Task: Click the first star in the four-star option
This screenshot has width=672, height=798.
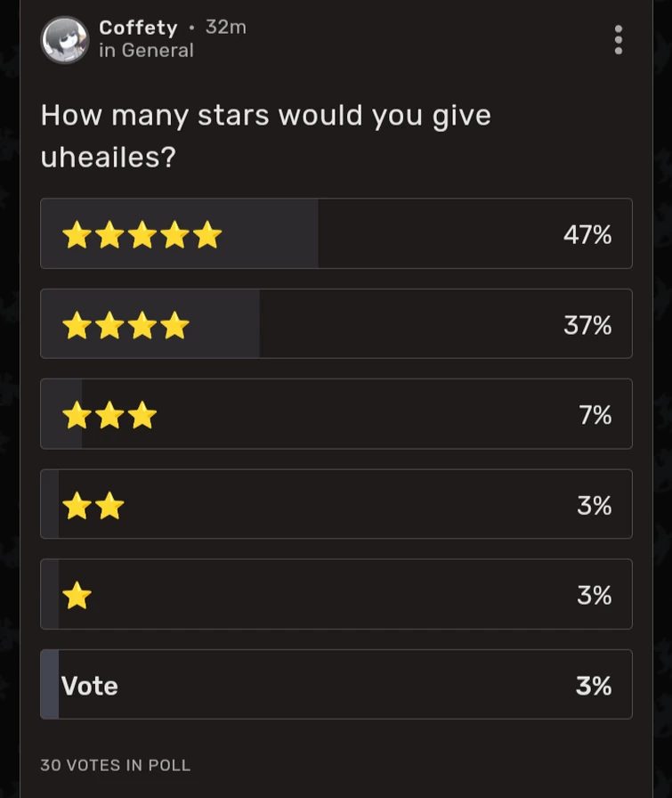Action: (x=77, y=324)
